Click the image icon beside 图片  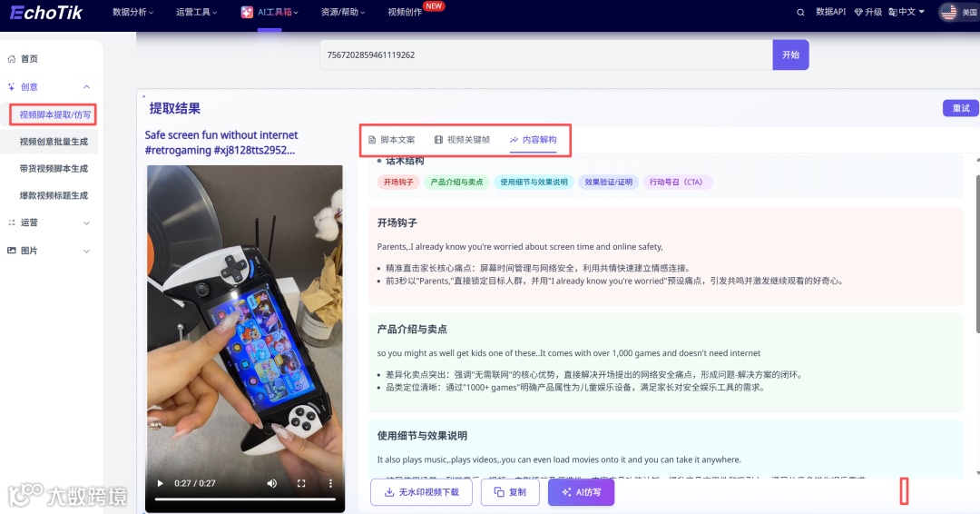[11, 250]
